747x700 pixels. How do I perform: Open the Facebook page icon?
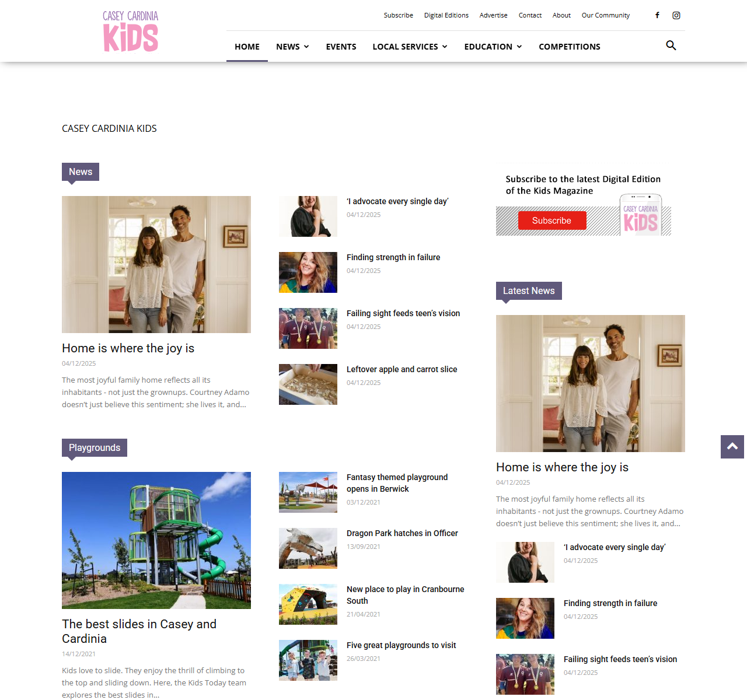tap(657, 15)
